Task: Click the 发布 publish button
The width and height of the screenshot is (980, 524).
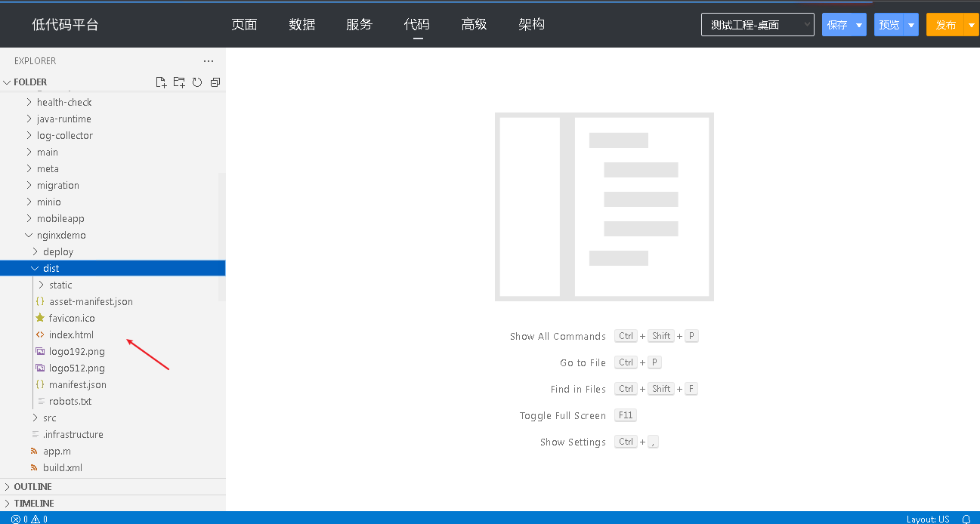Action: coord(946,25)
